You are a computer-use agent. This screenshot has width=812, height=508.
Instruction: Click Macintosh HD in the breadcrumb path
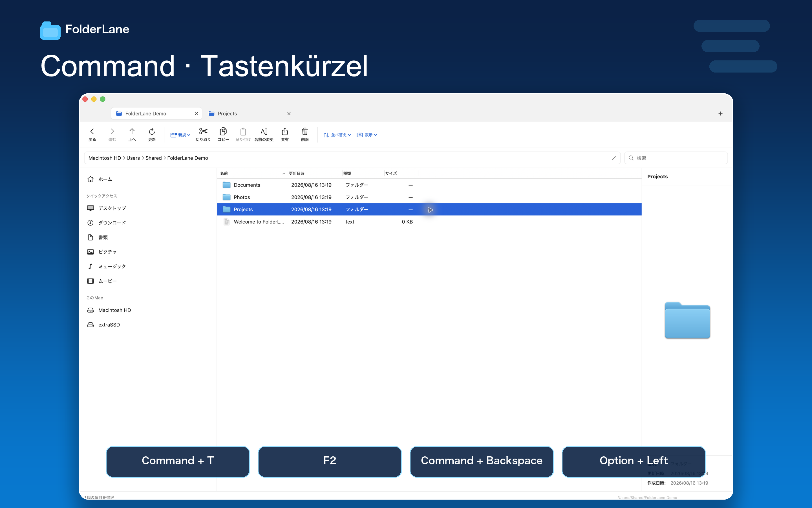(105, 158)
